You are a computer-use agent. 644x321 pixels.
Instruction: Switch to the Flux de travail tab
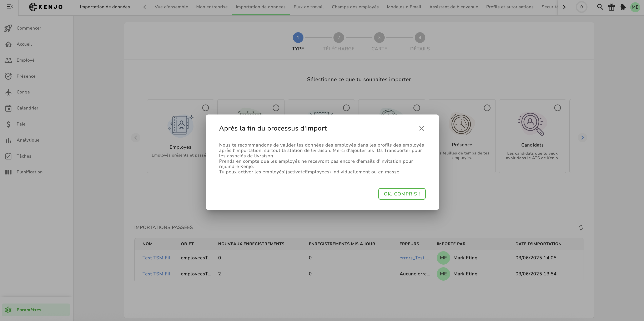(308, 7)
